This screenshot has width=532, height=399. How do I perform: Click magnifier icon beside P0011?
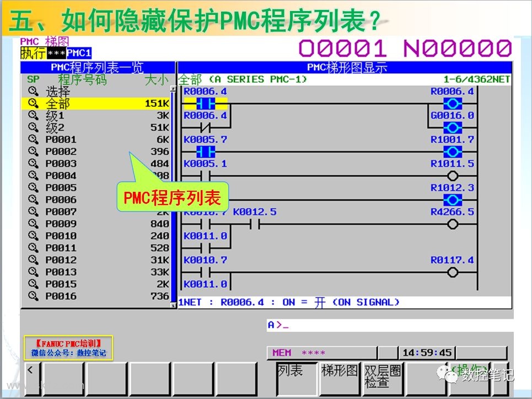click(x=33, y=247)
